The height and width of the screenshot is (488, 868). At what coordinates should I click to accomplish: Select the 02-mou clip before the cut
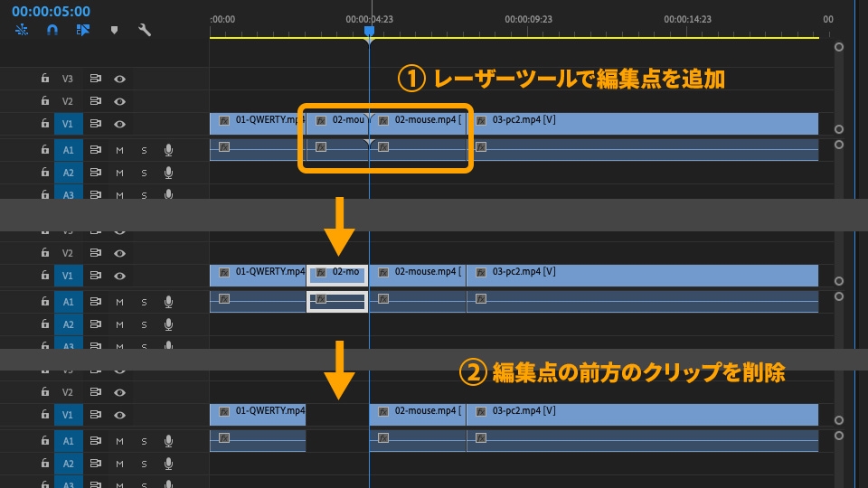click(337, 124)
